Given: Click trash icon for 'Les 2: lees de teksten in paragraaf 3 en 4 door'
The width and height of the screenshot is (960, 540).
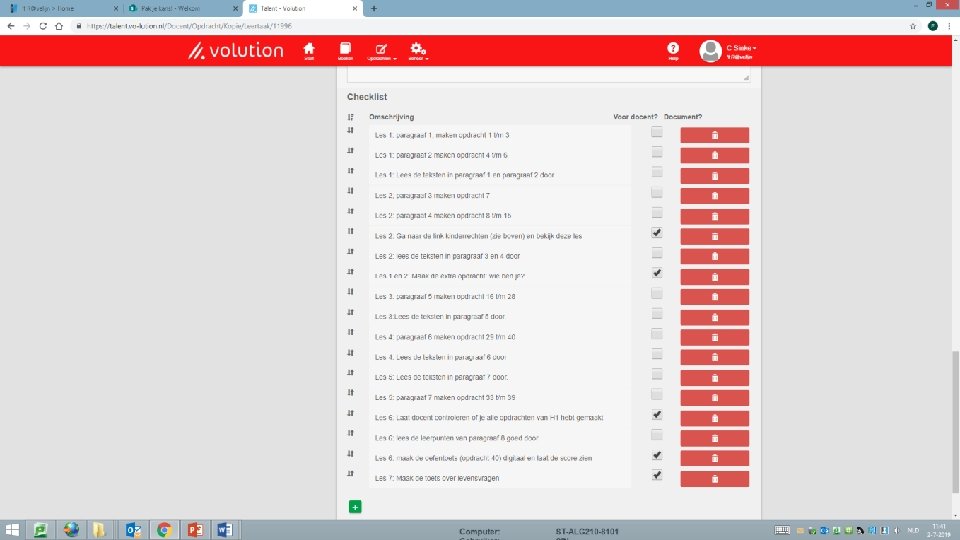Looking at the screenshot, I should [x=714, y=257].
